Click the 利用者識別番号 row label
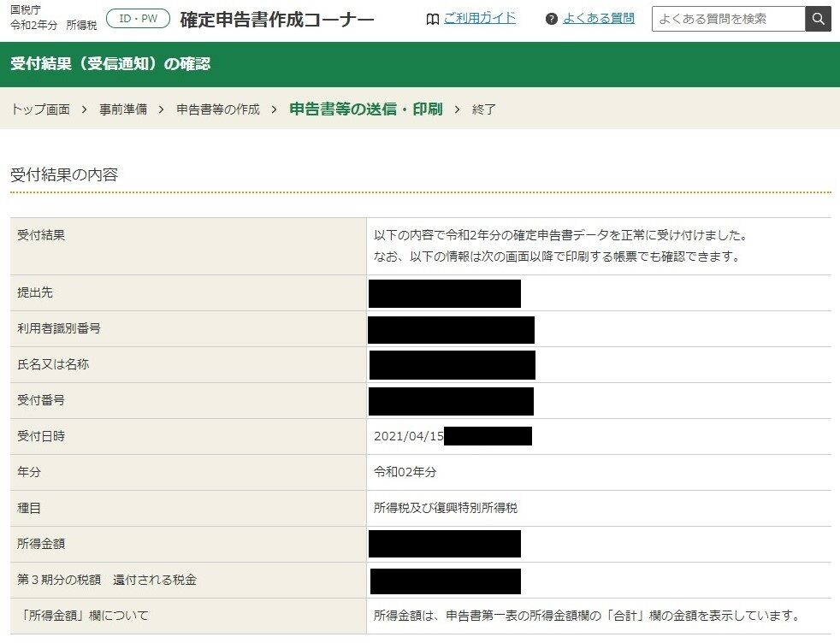The image size is (840, 643). (x=59, y=328)
